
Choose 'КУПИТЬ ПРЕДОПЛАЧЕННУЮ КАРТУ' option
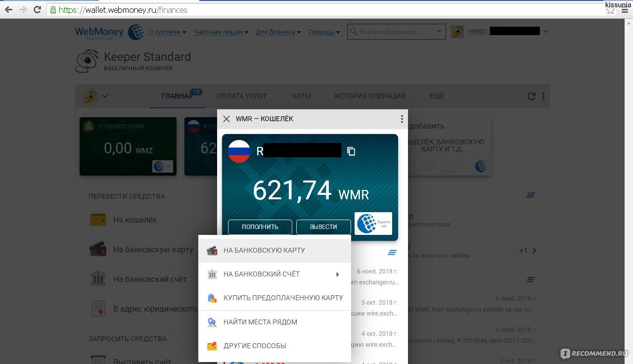click(x=274, y=298)
